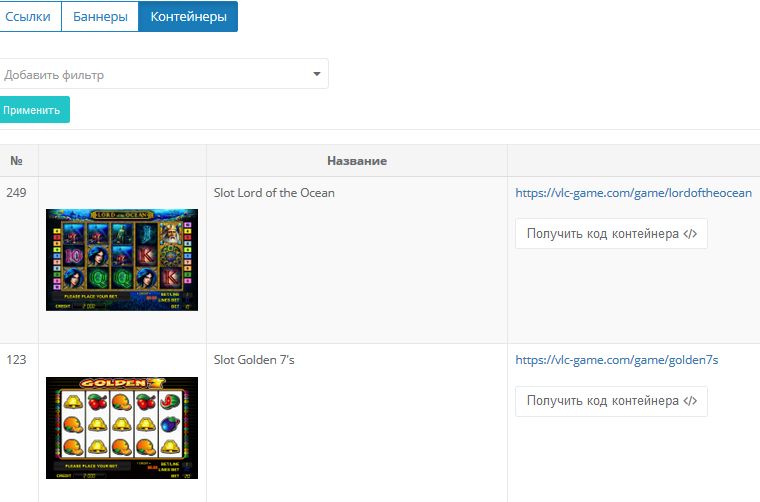This screenshot has height=502, width=760.
Task: Open the Golden 7's slot thumbnail
Action: point(122,427)
